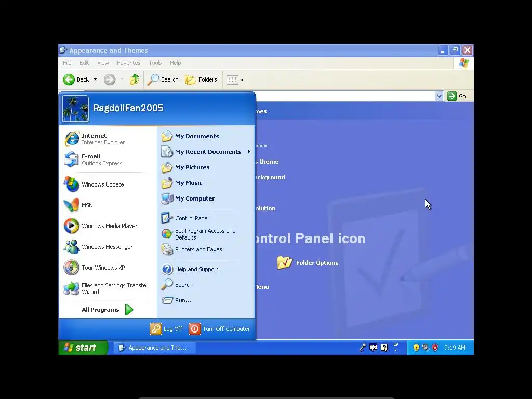Click the language bar help icon
This screenshot has height=399, width=532.
coord(384,348)
